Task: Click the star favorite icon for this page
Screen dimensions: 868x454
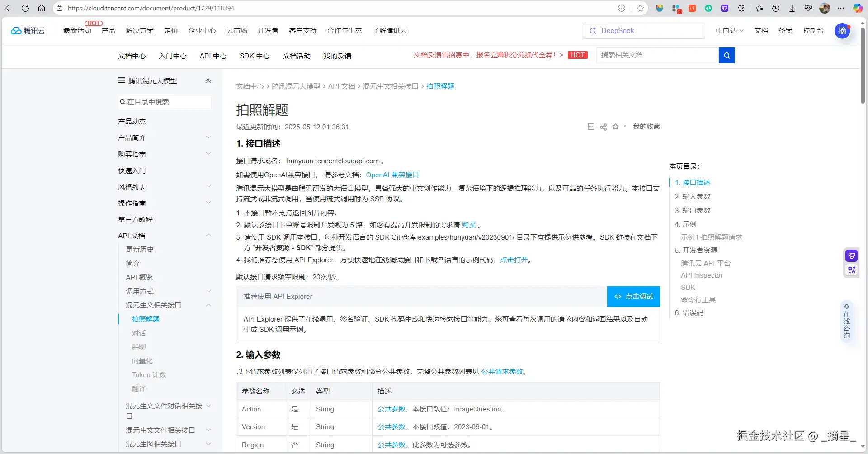Action: click(x=615, y=127)
